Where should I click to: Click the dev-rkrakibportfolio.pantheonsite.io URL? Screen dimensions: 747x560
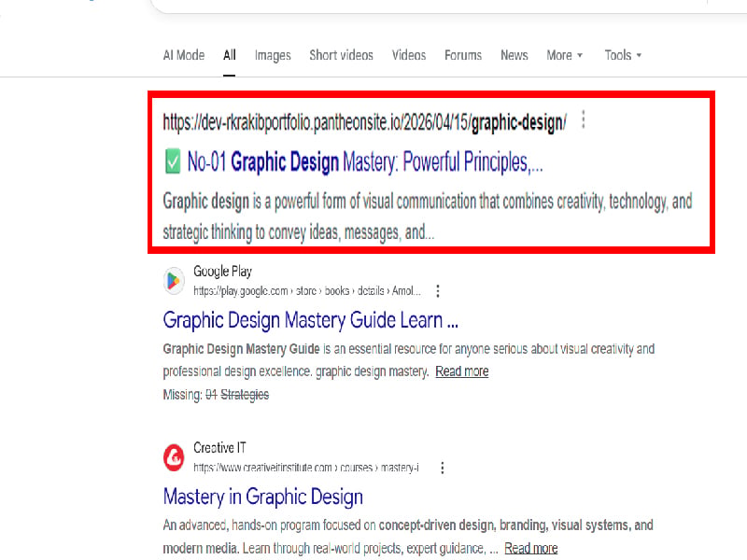point(364,122)
